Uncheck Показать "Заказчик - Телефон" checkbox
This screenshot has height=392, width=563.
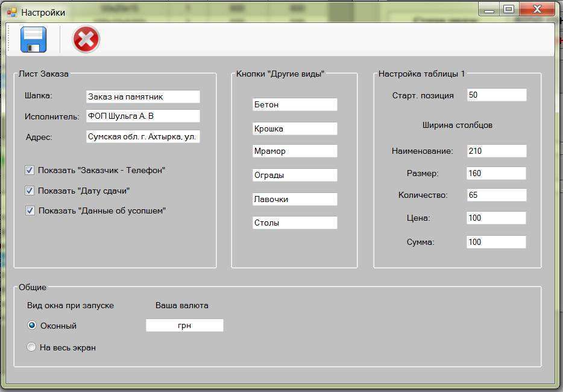tap(30, 171)
